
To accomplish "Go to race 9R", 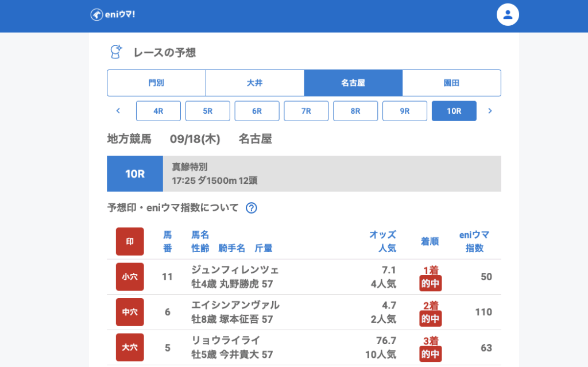I will coord(405,111).
